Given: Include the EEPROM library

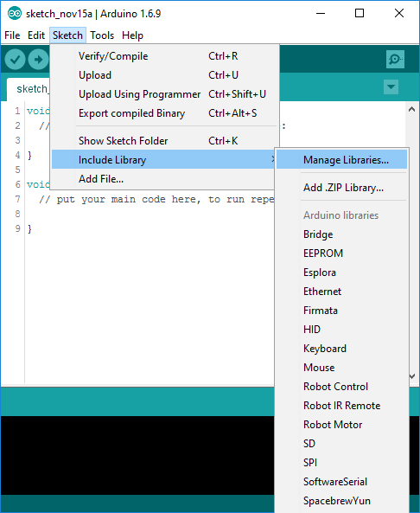Looking at the screenshot, I should pyautogui.click(x=341, y=253).
